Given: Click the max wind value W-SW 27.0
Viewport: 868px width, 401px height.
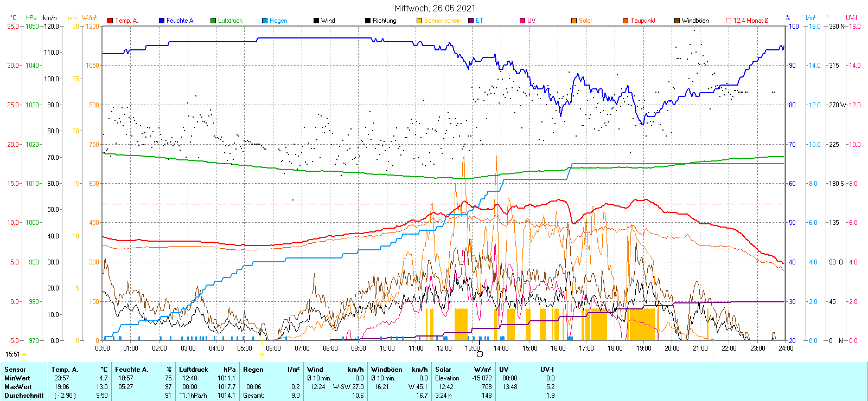Looking at the screenshot, I should pyautogui.click(x=348, y=387).
